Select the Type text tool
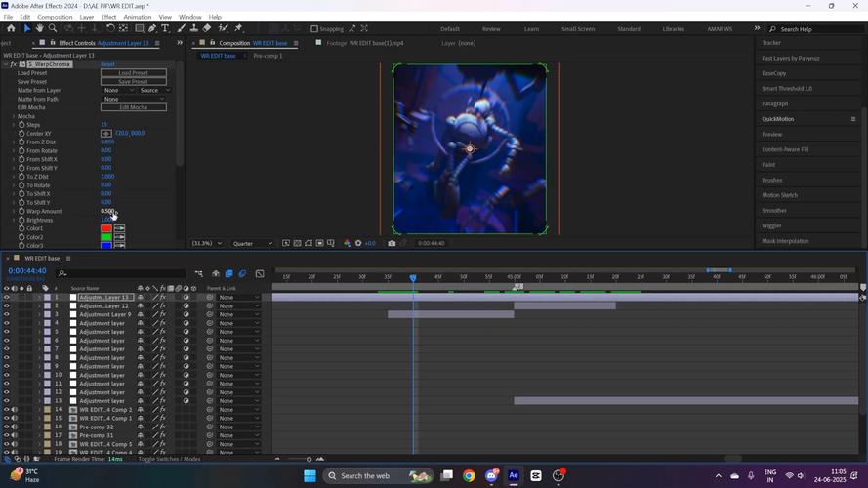Screen dimensions: 868x488 (x=165, y=28)
